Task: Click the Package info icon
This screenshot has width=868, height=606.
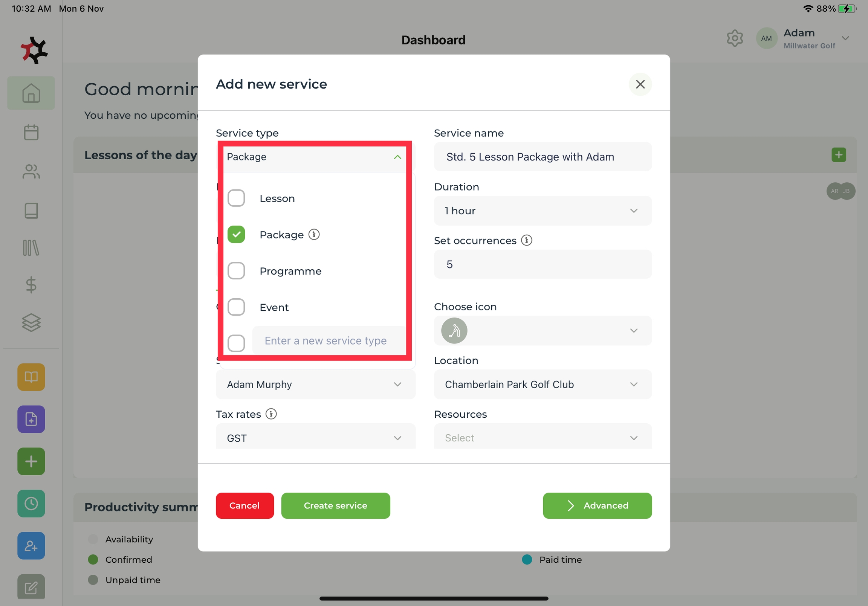Action: 314,234
